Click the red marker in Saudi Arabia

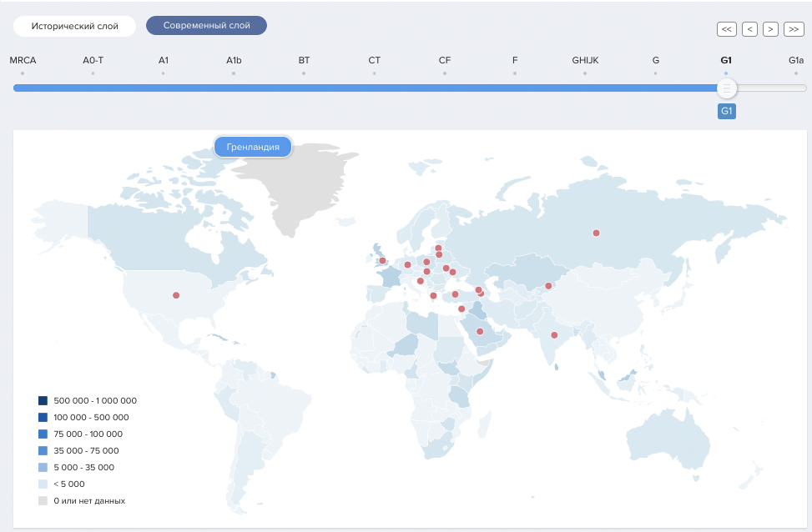click(x=480, y=331)
